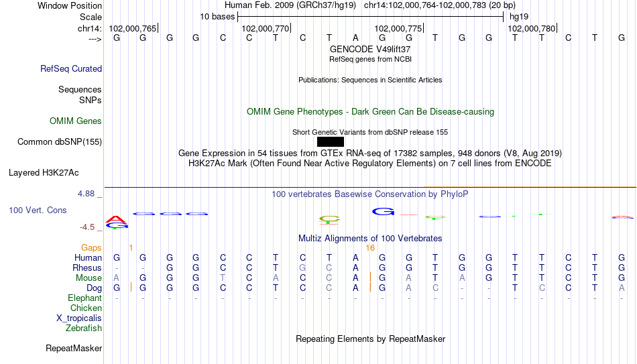The width and height of the screenshot is (637, 364).
Task: Click the H3K27Ac Mark track title
Action: click(x=370, y=164)
